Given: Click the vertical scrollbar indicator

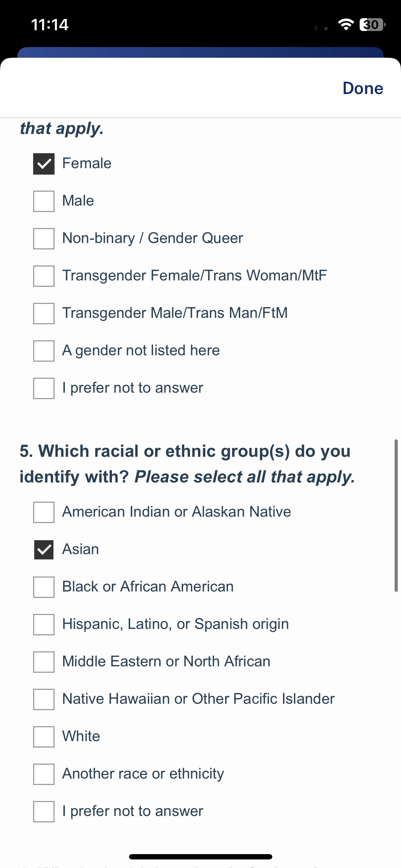Looking at the screenshot, I should coord(396,516).
